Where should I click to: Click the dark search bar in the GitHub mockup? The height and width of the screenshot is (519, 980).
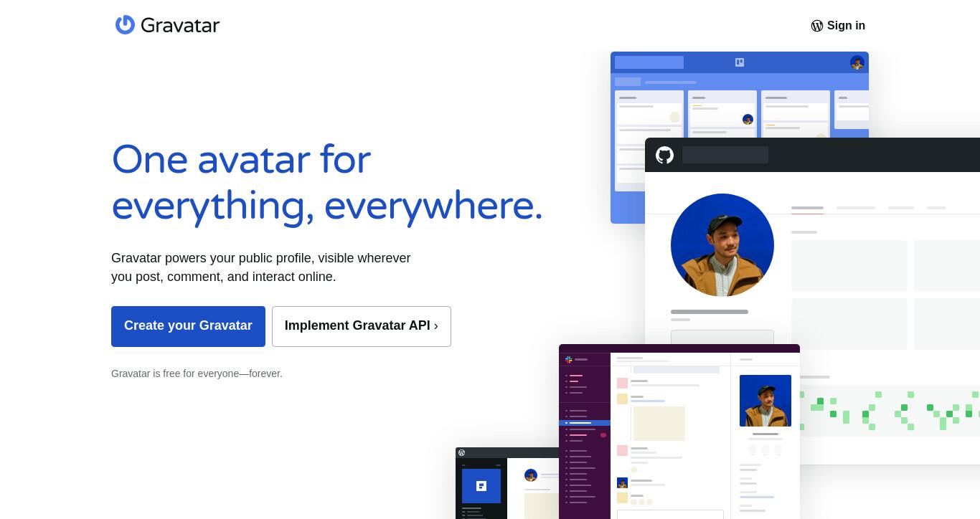coord(725,155)
